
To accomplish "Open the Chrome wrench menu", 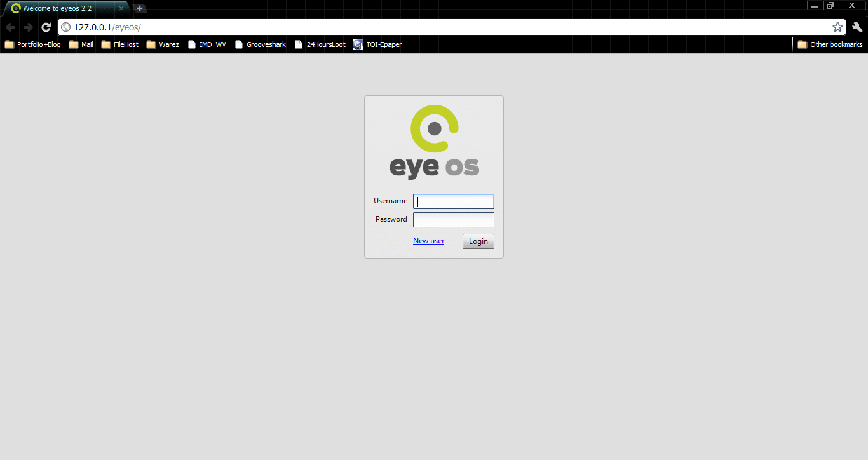I will point(857,27).
